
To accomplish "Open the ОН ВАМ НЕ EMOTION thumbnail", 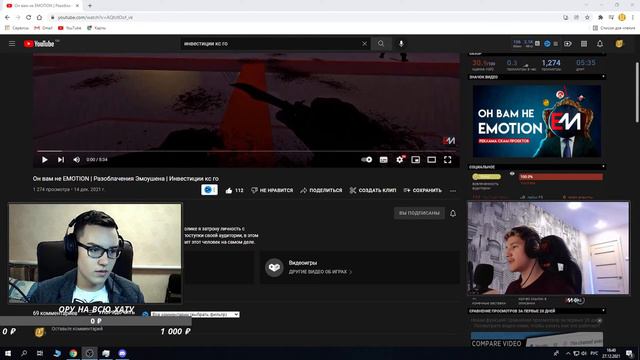I will [537, 121].
